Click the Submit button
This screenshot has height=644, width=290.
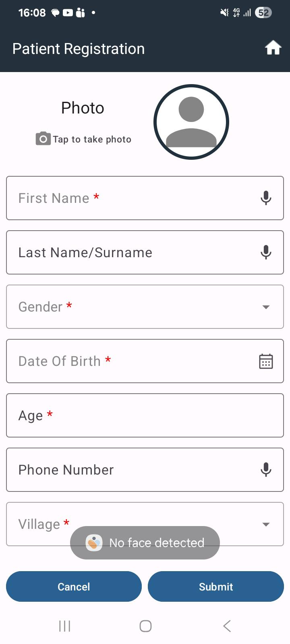(x=216, y=586)
